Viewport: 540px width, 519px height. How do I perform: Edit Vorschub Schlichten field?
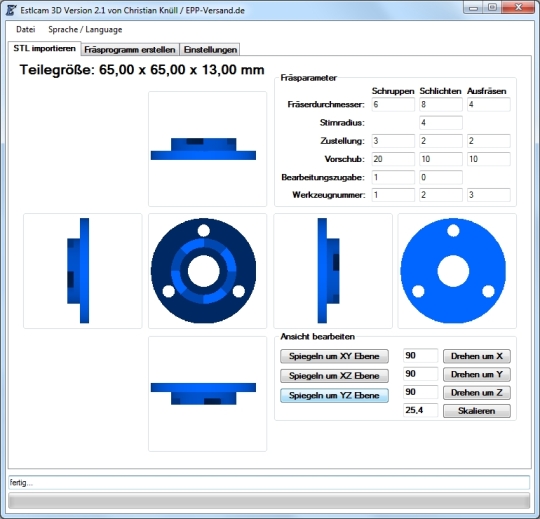441,159
